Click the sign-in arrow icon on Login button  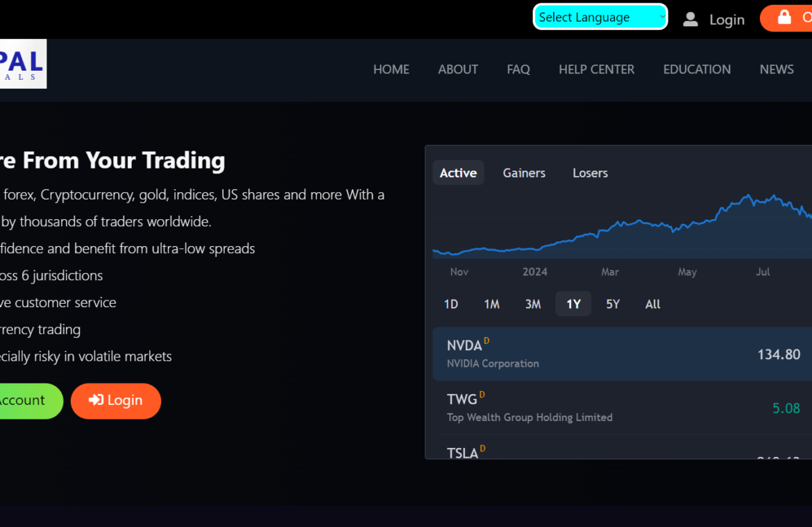(x=96, y=400)
